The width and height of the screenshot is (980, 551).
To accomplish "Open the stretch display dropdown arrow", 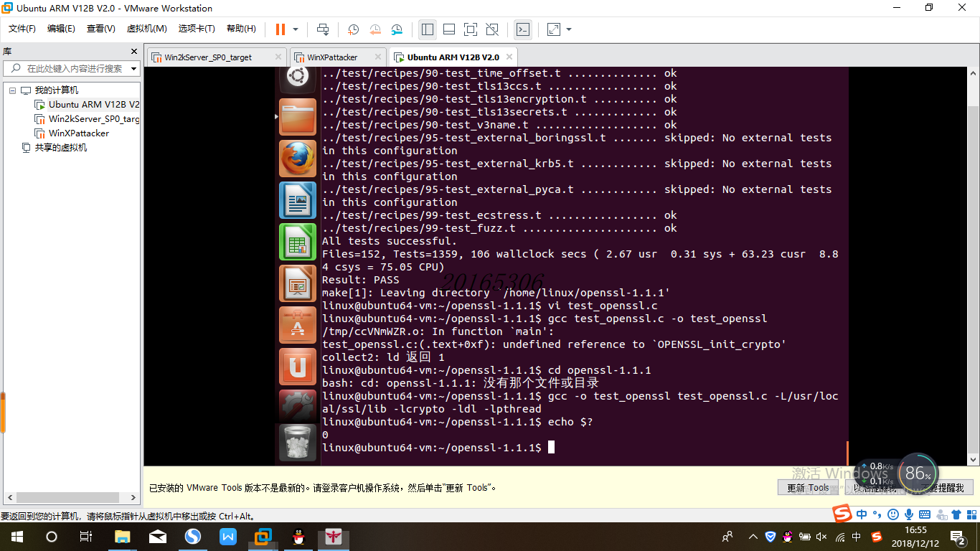I will tap(569, 29).
